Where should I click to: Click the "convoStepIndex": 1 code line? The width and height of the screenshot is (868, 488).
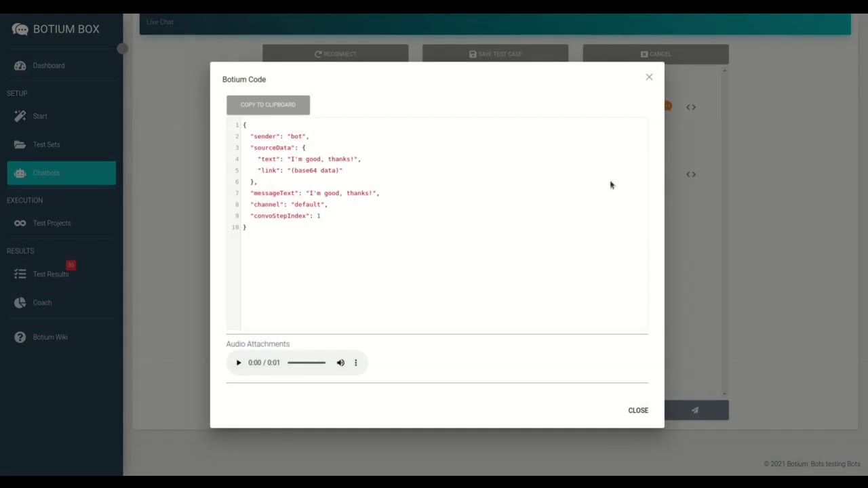[x=285, y=216]
